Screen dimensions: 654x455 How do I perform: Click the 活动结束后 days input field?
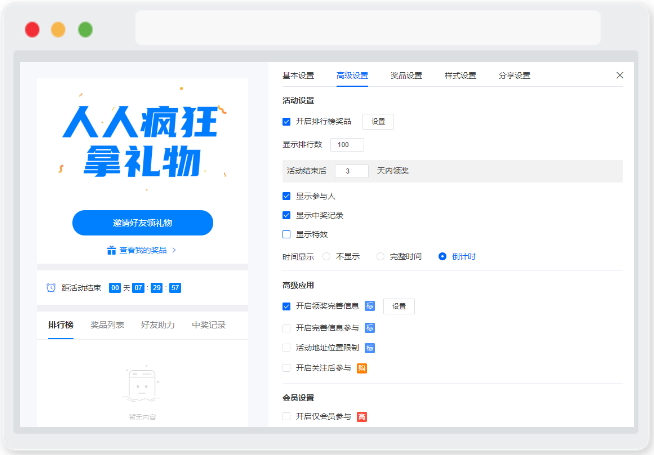(x=352, y=171)
